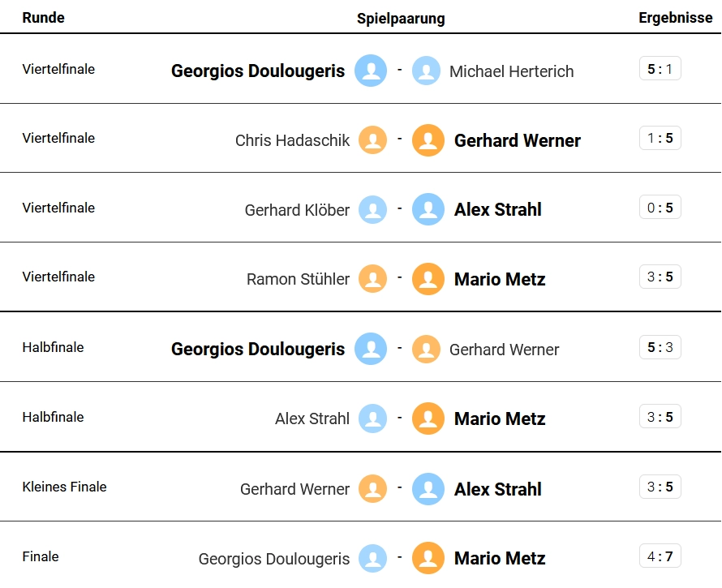
Task: Click Gerhard Klöber's name
Action: pyautogui.click(x=297, y=210)
